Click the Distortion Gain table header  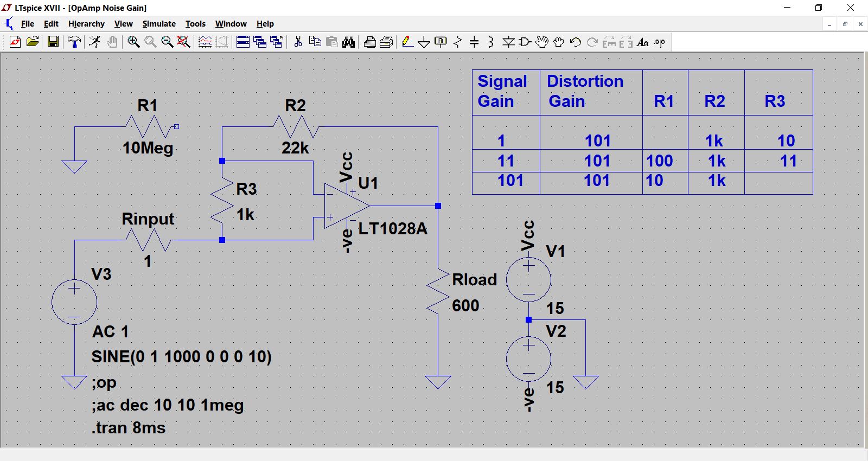[585, 91]
